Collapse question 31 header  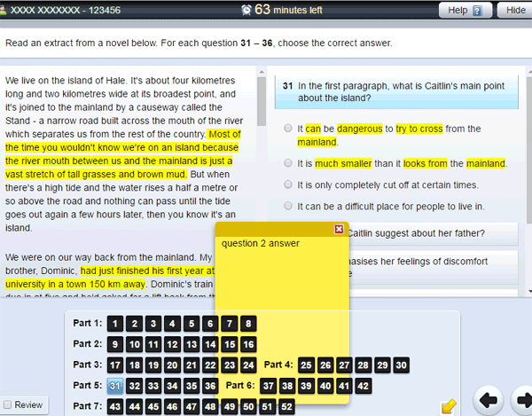tap(396, 92)
